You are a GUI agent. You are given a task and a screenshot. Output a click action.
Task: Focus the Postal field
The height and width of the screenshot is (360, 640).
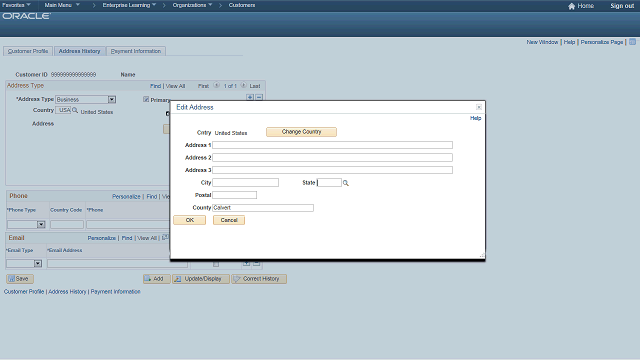tap(234, 195)
